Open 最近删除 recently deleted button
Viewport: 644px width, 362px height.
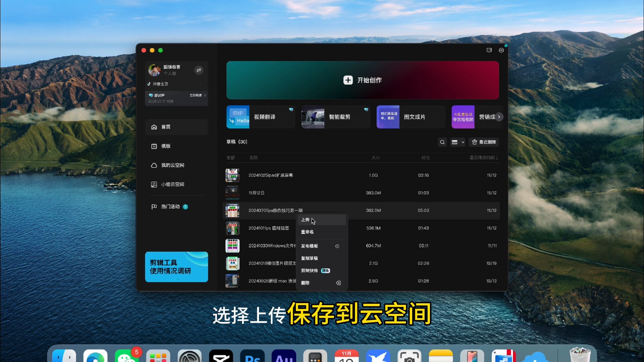[484, 142]
